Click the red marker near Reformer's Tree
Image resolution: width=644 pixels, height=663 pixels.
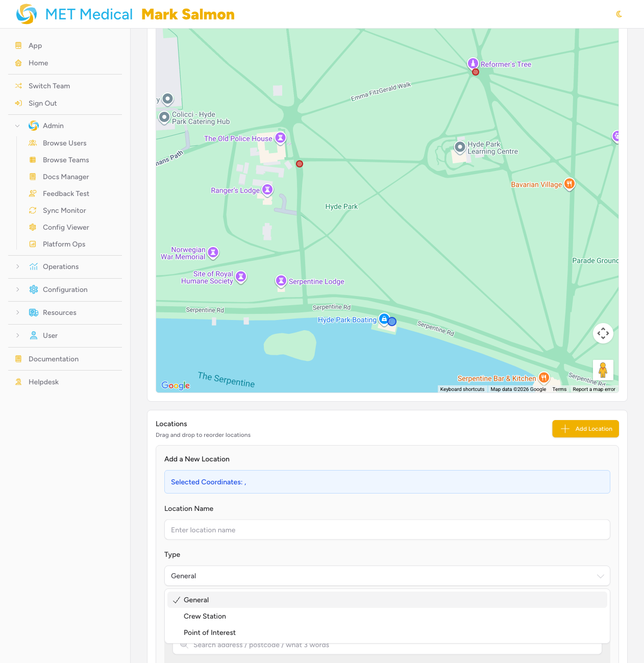click(476, 72)
